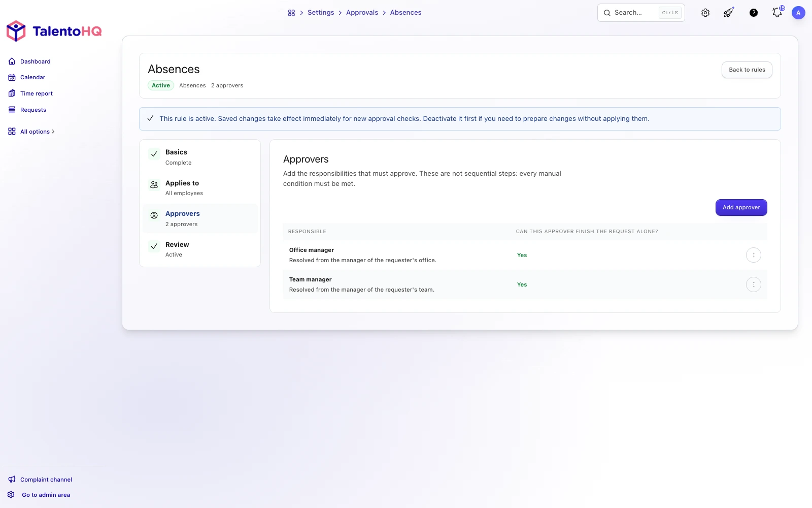The image size is (812, 508).
Task: Click the TalentoHQ logo
Action: [x=54, y=31]
